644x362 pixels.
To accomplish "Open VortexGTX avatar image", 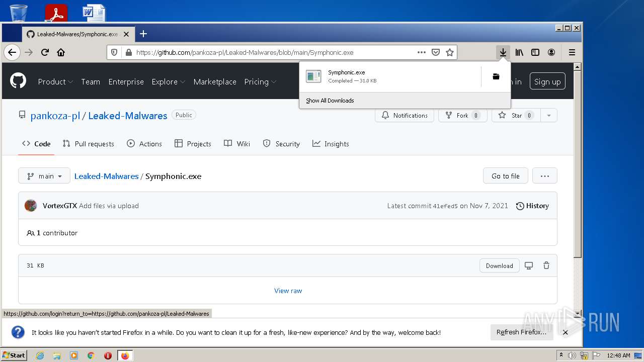I will point(31,206).
